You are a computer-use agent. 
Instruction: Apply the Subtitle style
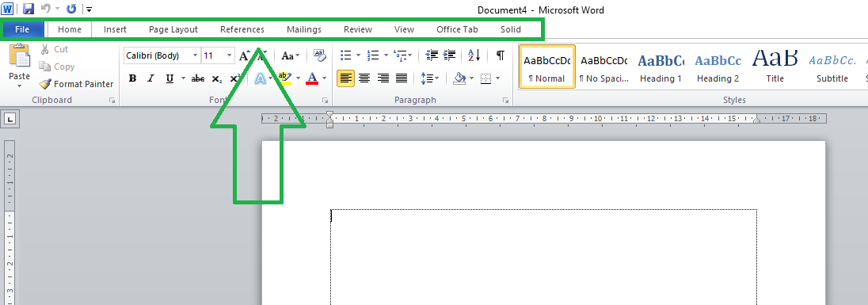click(832, 67)
